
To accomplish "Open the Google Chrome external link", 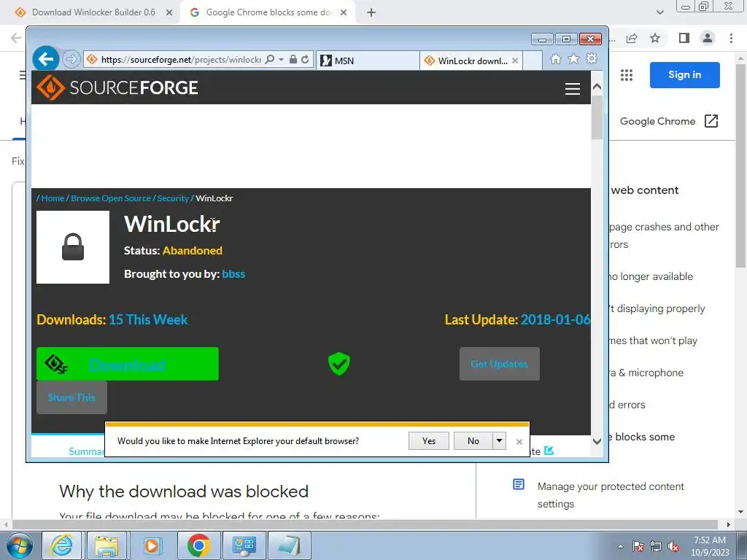I will coord(669,121).
